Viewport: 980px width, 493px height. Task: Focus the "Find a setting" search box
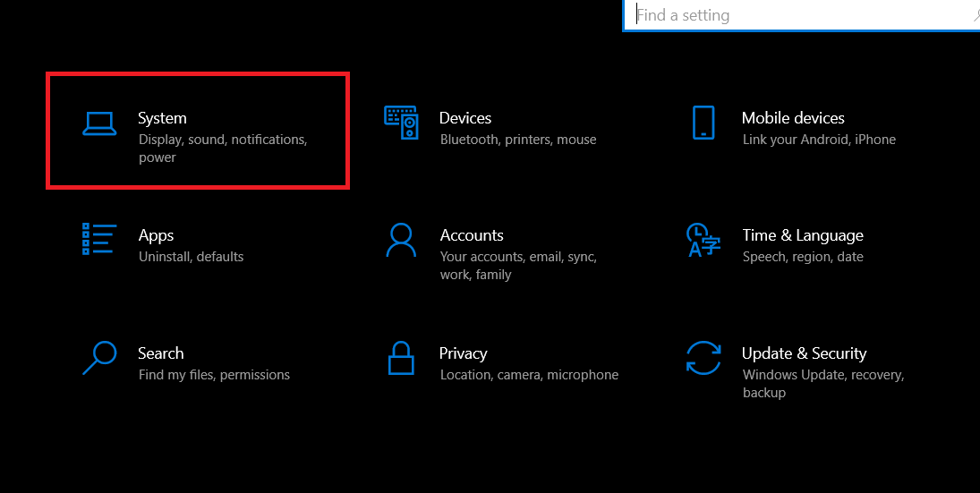coord(788,15)
